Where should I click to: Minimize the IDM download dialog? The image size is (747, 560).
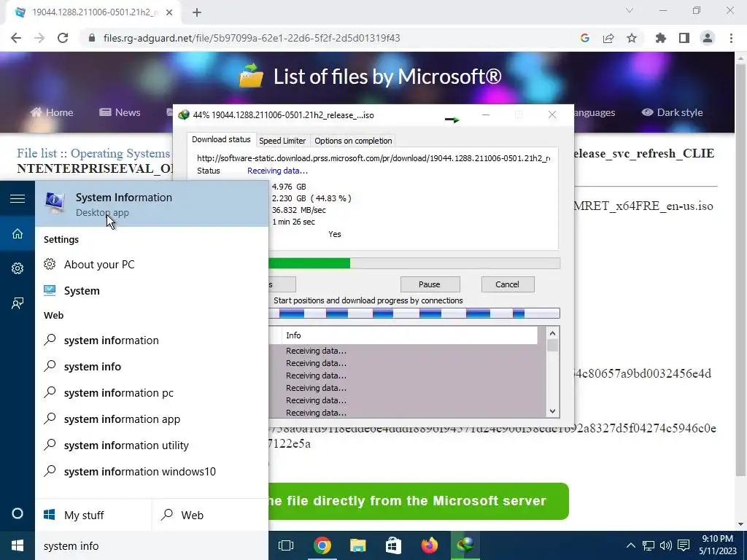pos(485,114)
